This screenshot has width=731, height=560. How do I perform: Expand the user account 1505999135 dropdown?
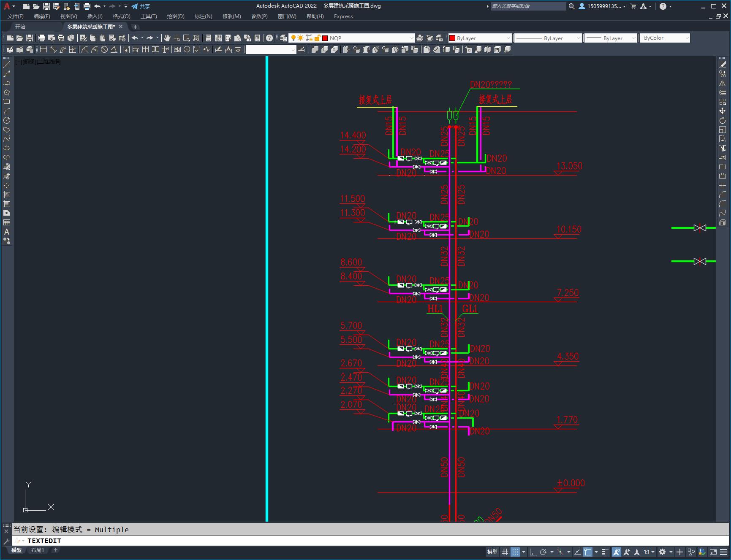603,6
